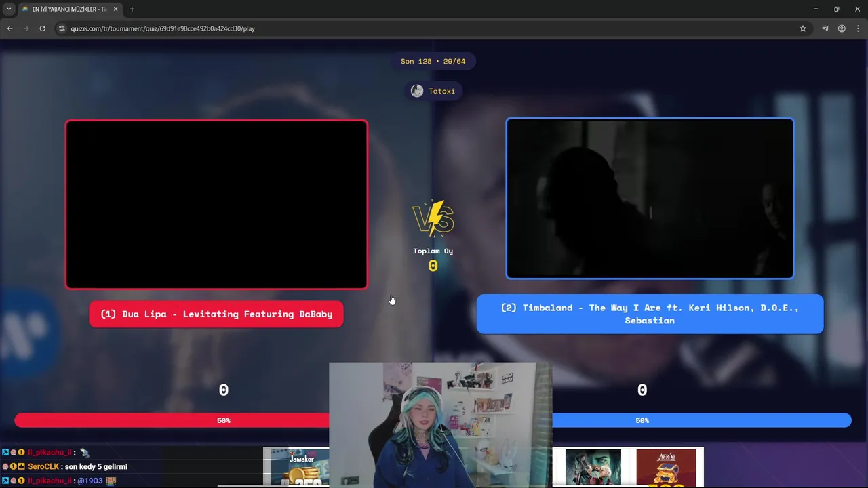Play the Dua Lipa video thumbnail
Image resolution: width=868 pixels, height=488 pixels.
216,205
